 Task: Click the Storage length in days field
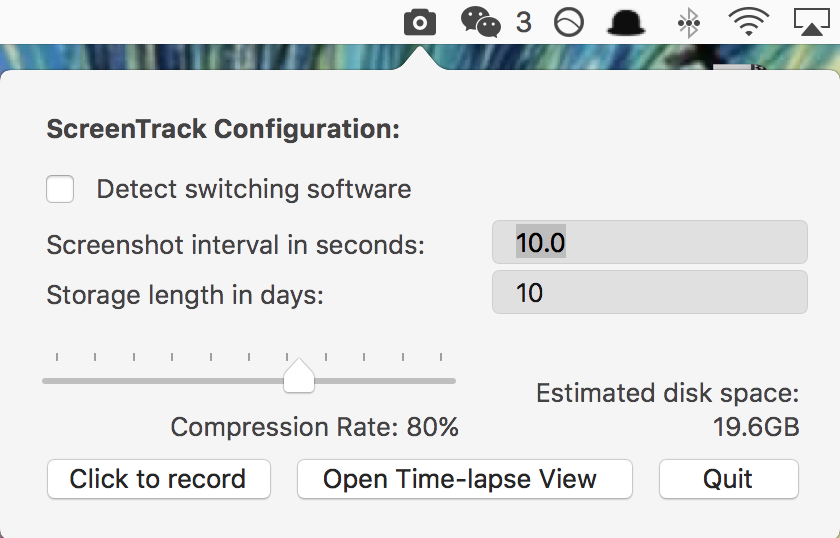(649, 294)
